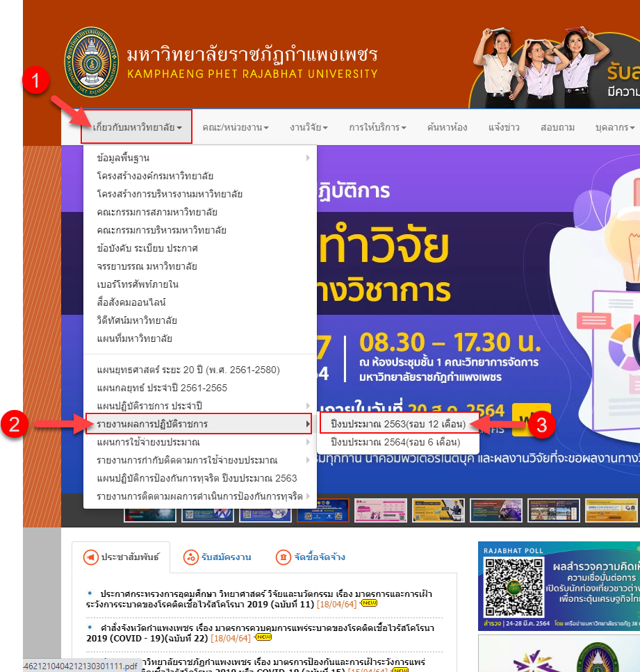Choose แผนที่มหาวิทยาลัย from the menu
Screen dimensions: 640x672
click(x=200, y=338)
